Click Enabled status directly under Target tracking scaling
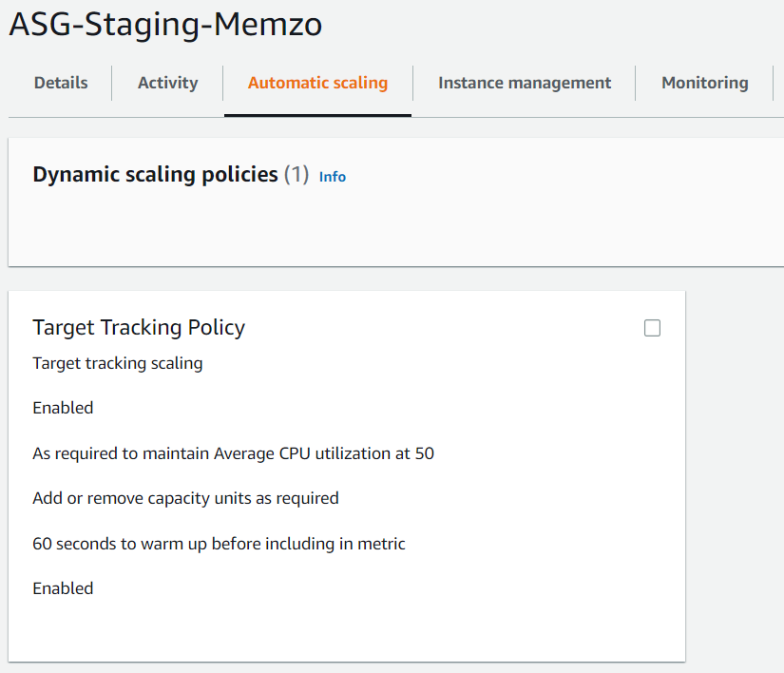The height and width of the screenshot is (673, 784). [63, 408]
